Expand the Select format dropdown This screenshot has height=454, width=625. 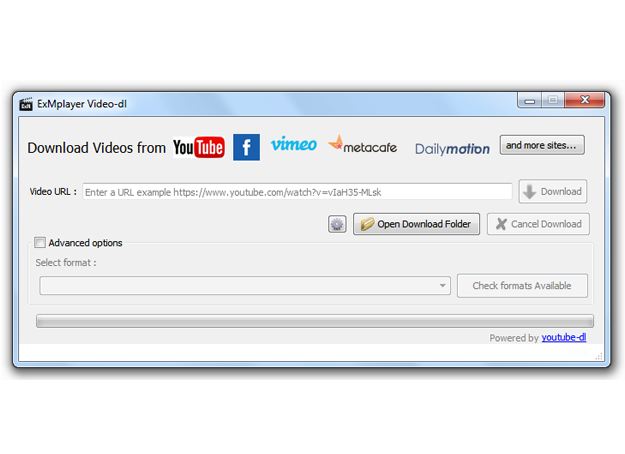(245, 285)
